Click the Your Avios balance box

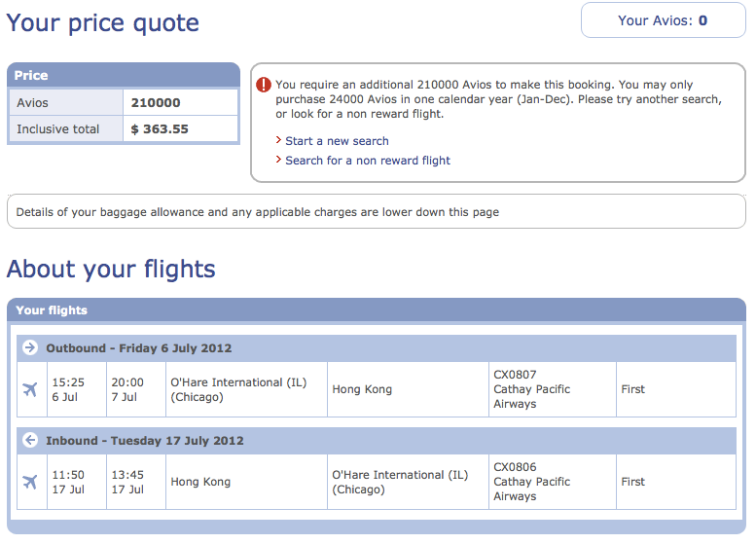pos(663,20)
